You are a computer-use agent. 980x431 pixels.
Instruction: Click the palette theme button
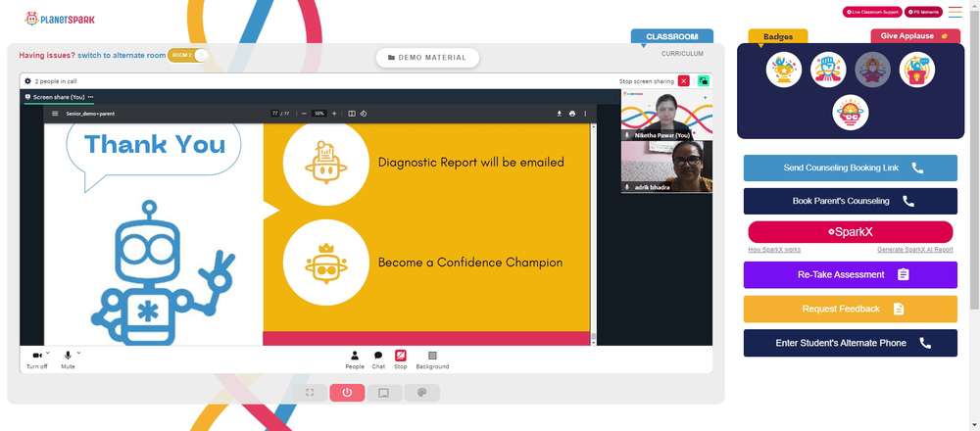[421, 393]
